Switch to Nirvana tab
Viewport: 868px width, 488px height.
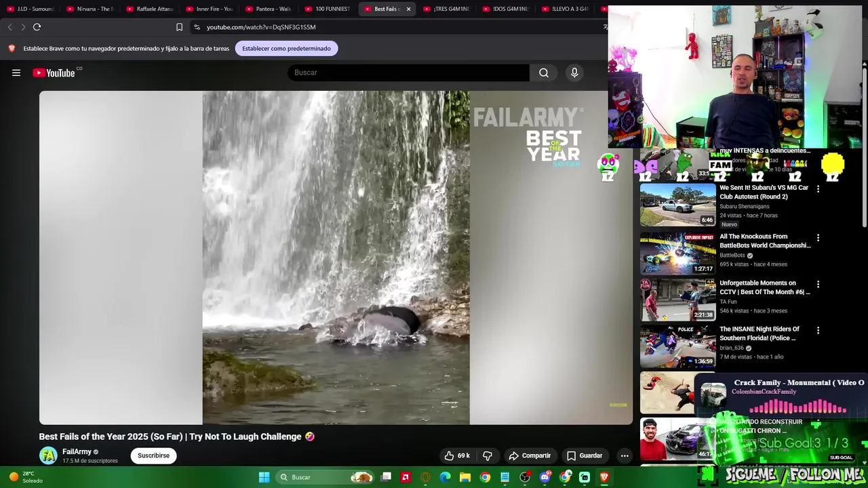tap(90, 9)
